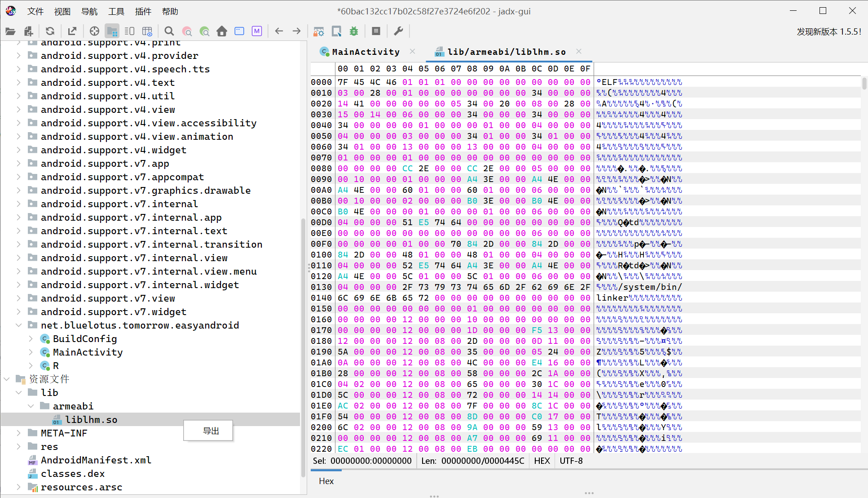The width and height of the screenshot is (868, 498).
Task: Open text search magnifier tool
Action: [169, 31]
